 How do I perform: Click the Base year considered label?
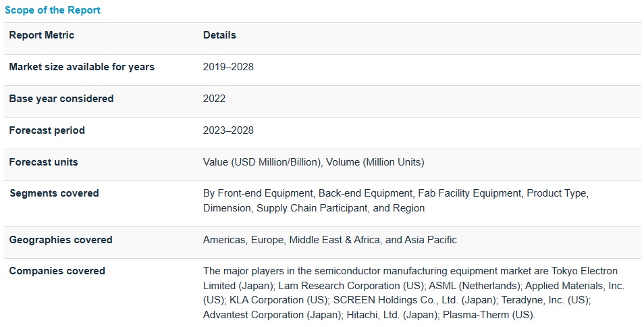click(x=61, y=99)
